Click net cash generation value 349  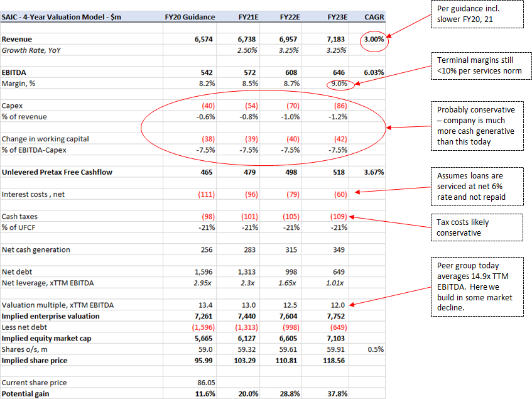pos(339,249)
